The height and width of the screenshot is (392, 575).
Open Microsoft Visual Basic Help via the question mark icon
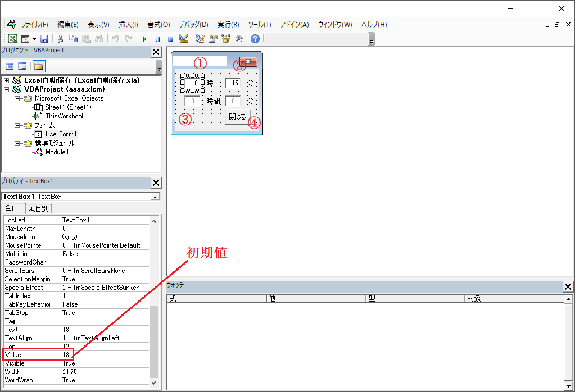click(253, 39)
